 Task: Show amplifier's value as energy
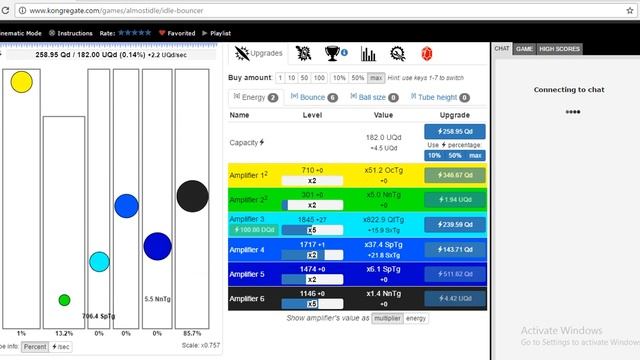pyautogui.click(x=416, y=318)
